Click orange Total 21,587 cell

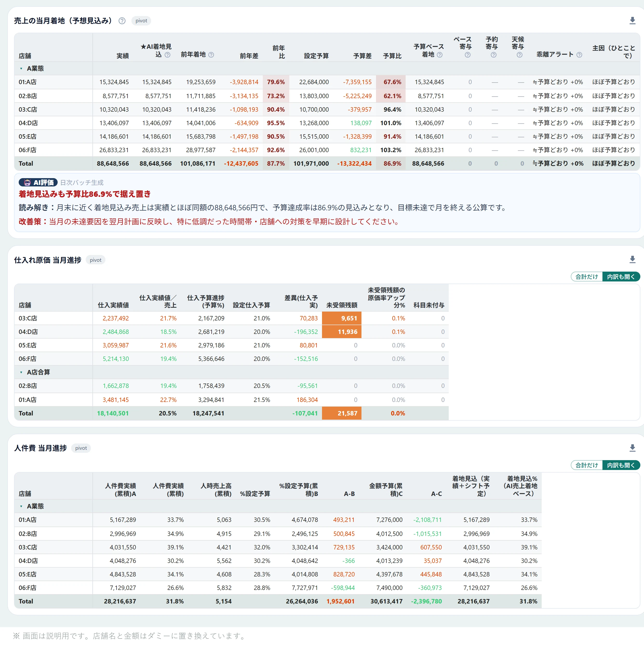pos(341,413)
